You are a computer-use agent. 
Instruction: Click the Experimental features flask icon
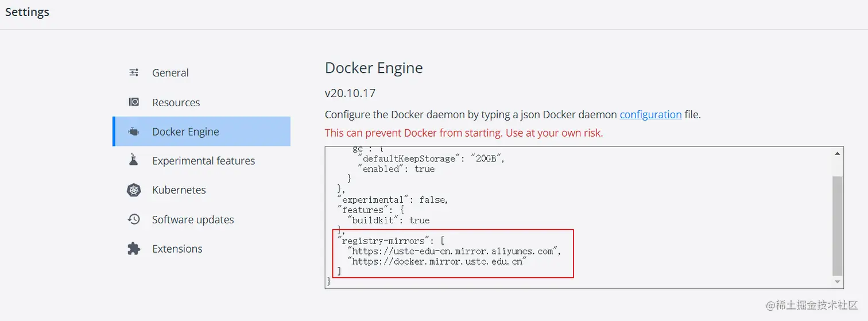[x=134, y=160]
